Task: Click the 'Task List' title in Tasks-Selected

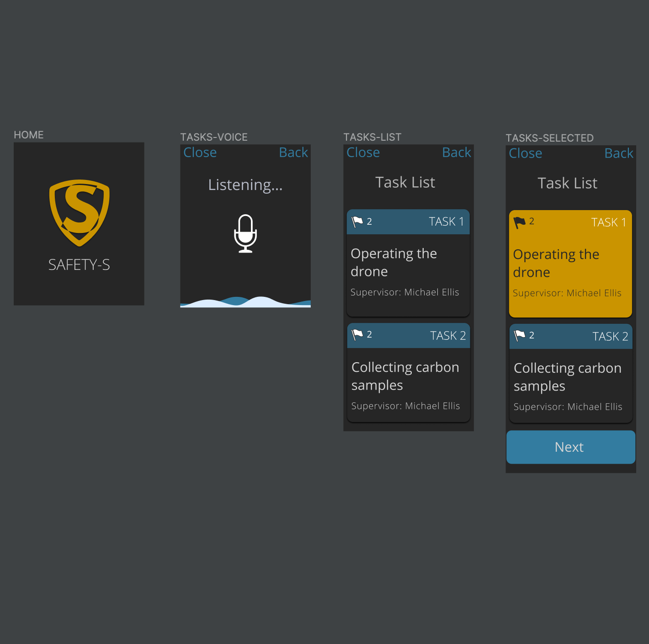Action: click(568, 183)
